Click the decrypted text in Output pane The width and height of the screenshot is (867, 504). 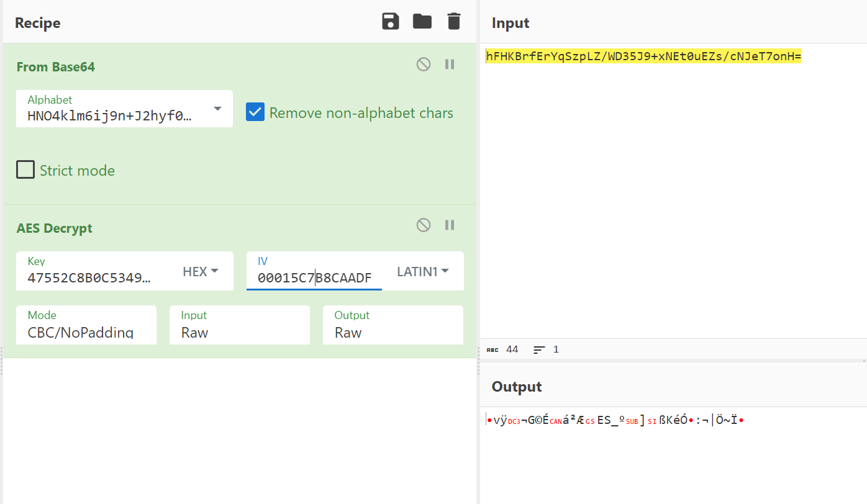(615, 420)
